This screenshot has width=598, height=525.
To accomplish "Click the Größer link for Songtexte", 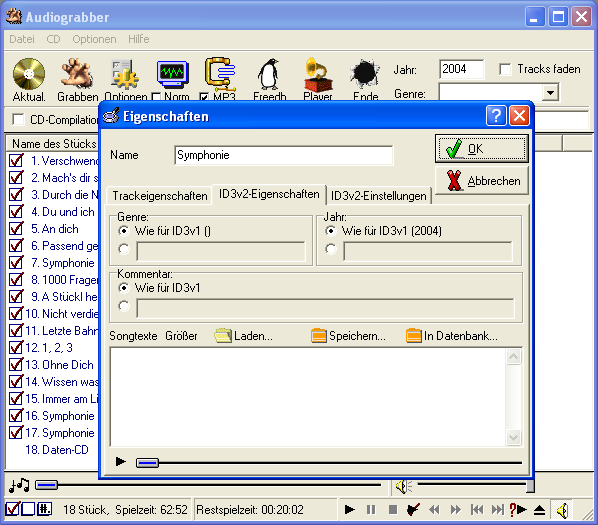I will click(x=181, y=336).
